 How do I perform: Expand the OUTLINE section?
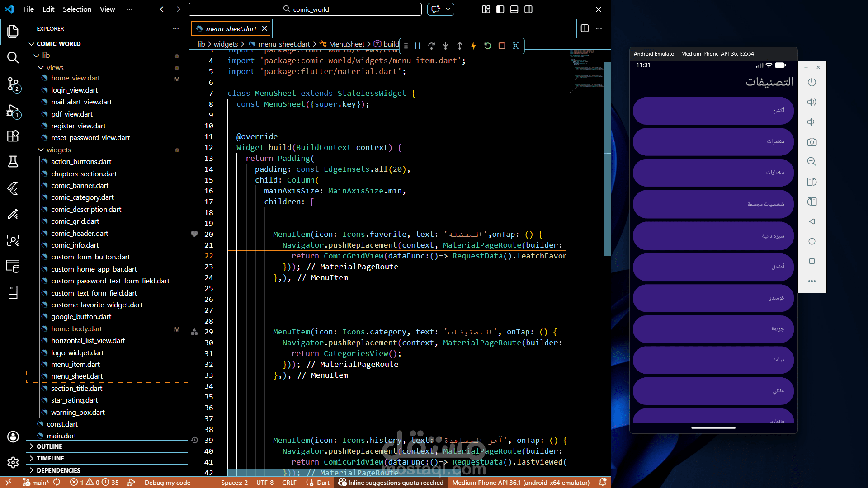[49, 446]
